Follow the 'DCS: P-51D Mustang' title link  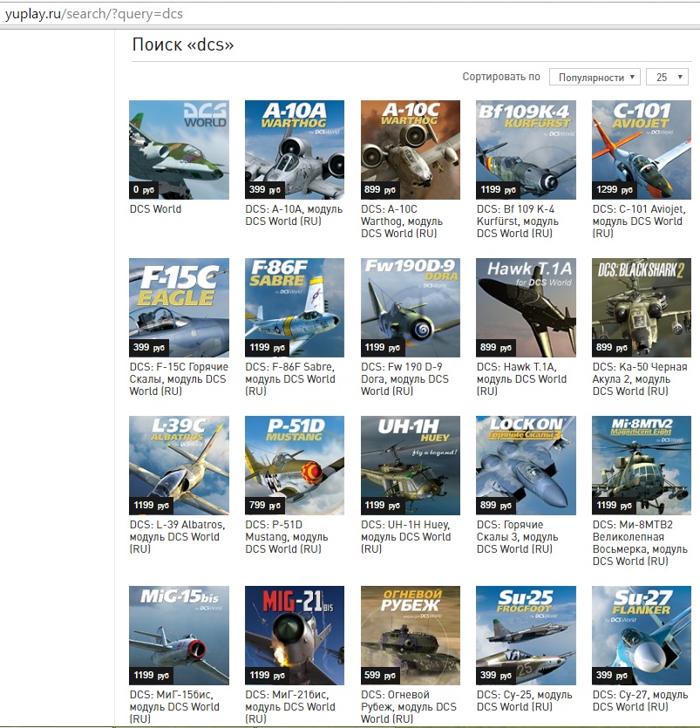click(x=287, y=537)
